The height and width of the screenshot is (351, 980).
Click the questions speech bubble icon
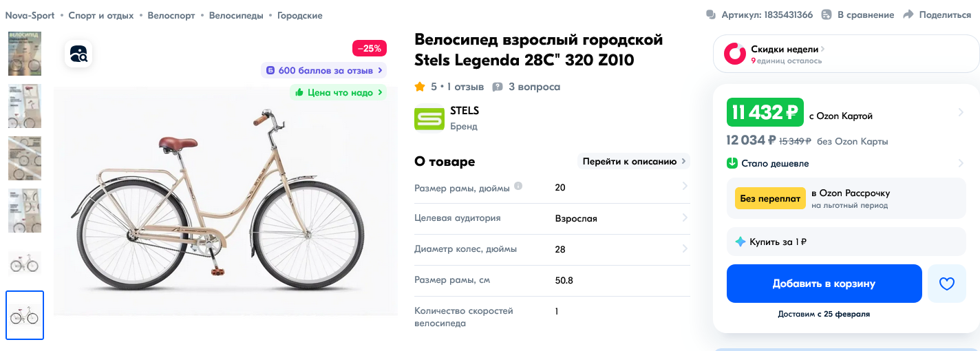point(498,87)
